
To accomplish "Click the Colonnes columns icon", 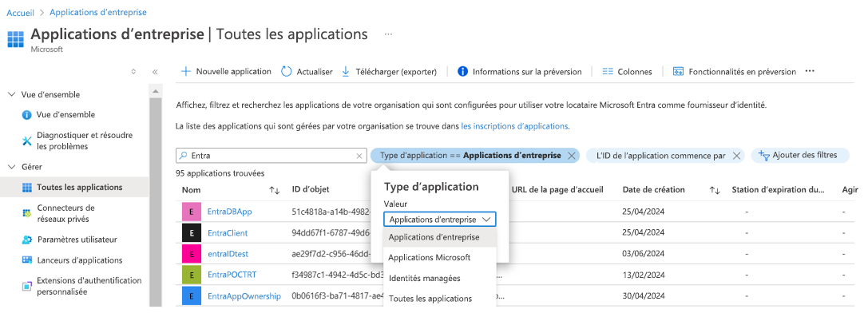I will click(x=608, y=71).
